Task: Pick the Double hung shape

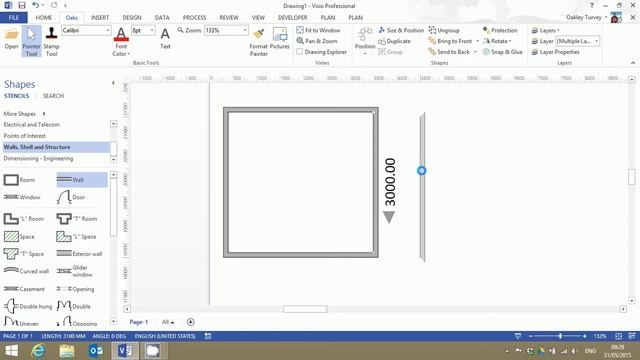Action: [28, 306]
